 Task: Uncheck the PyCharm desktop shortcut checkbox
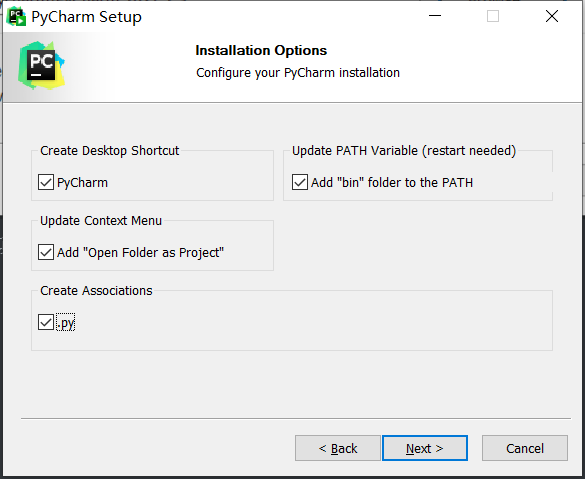tap(46, 182)
